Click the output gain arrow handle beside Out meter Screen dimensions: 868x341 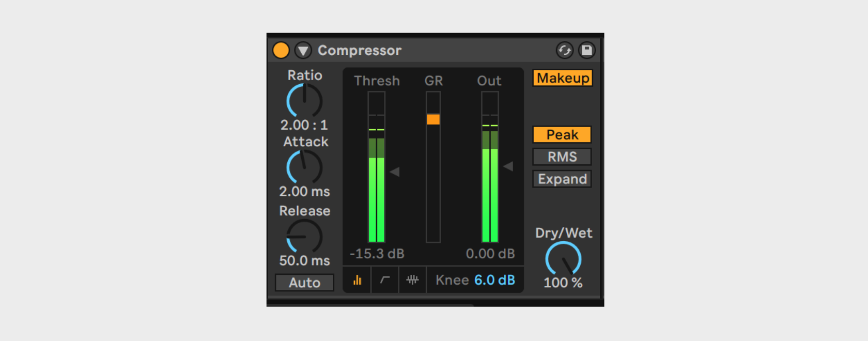(x=508, y=166)
